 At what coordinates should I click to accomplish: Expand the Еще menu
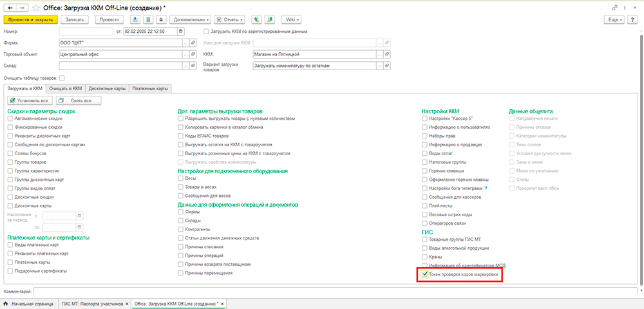pos(614,19)
